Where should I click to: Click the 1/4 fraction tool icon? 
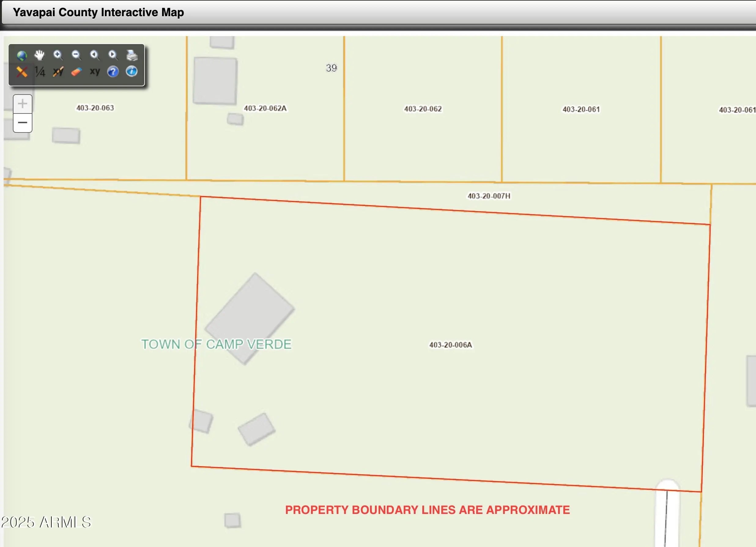(x=40, y=72)
